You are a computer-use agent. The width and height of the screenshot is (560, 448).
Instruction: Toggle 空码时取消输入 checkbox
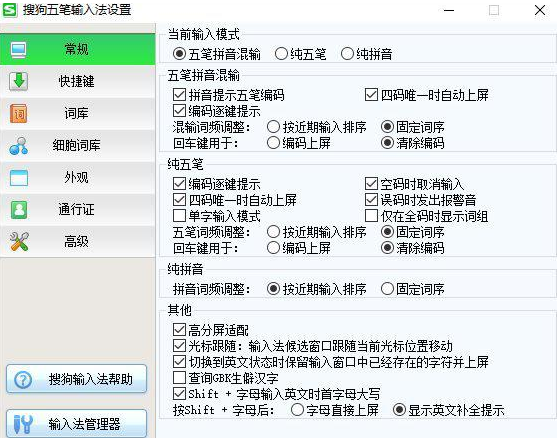pyautogui.click(x=371, y=184)
